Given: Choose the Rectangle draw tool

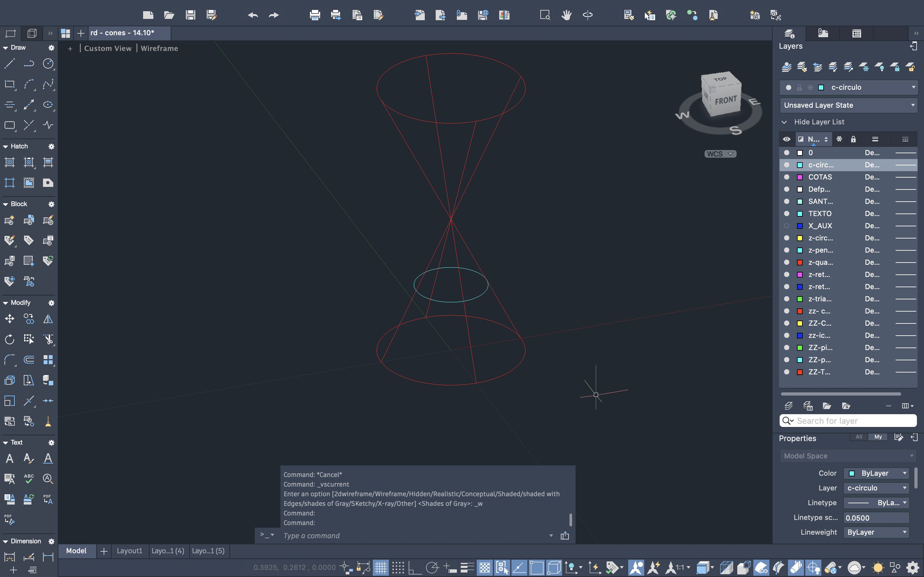Looking at the screenshot, I should pyautogui.click(x=10, y=84).
